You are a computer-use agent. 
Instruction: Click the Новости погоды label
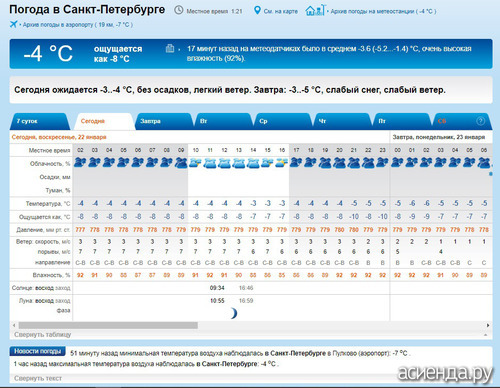point(38,351)
